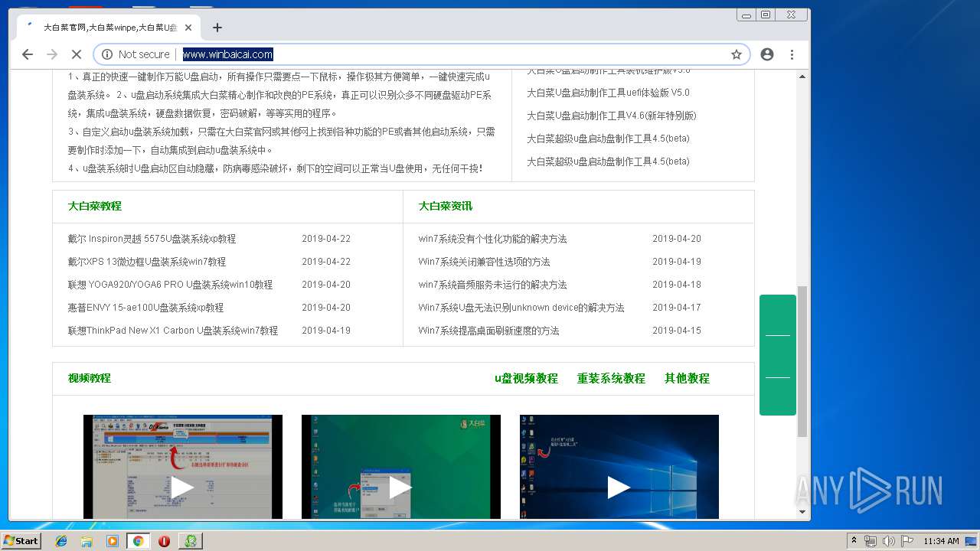
Task: Open the network tray icon
Action: (x=871, y=541)
